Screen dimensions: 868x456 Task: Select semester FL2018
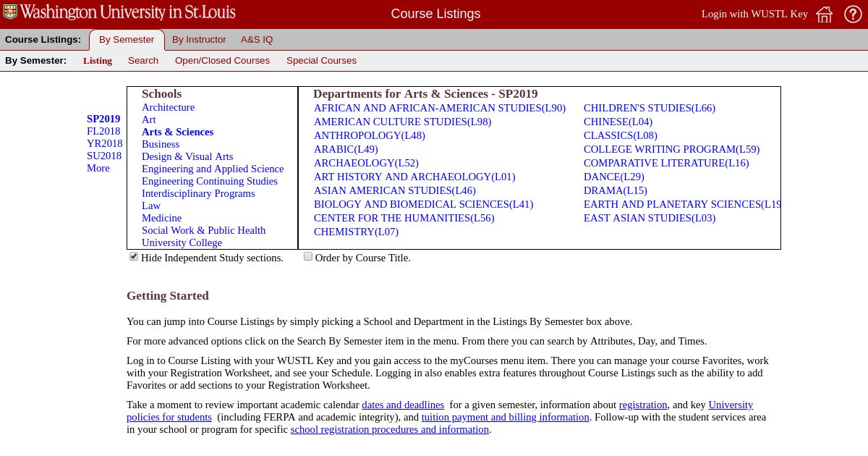pos(103,131)
